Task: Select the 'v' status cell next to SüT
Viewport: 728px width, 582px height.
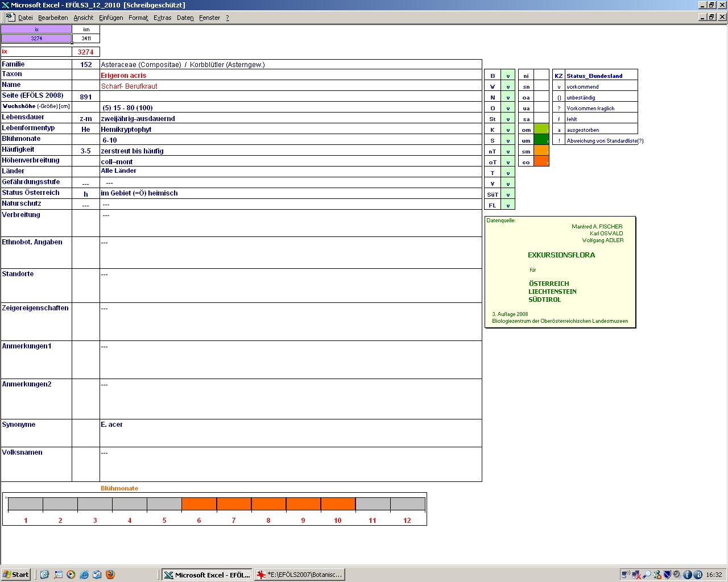Action: coord(508,194)
